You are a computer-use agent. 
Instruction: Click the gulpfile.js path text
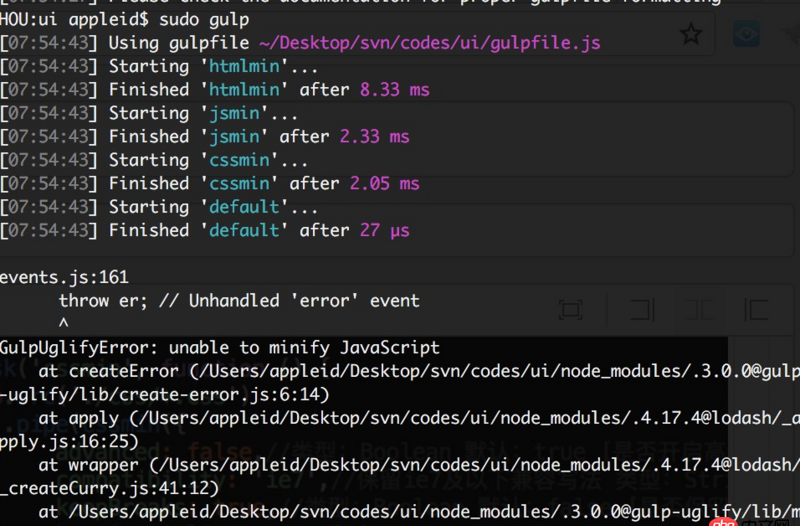pos(430,43)
